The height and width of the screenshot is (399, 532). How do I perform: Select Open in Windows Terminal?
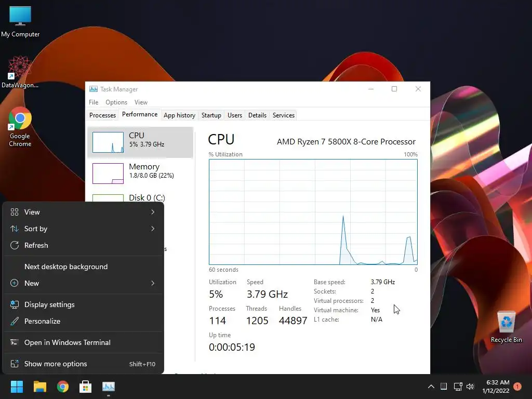point(83,343)
